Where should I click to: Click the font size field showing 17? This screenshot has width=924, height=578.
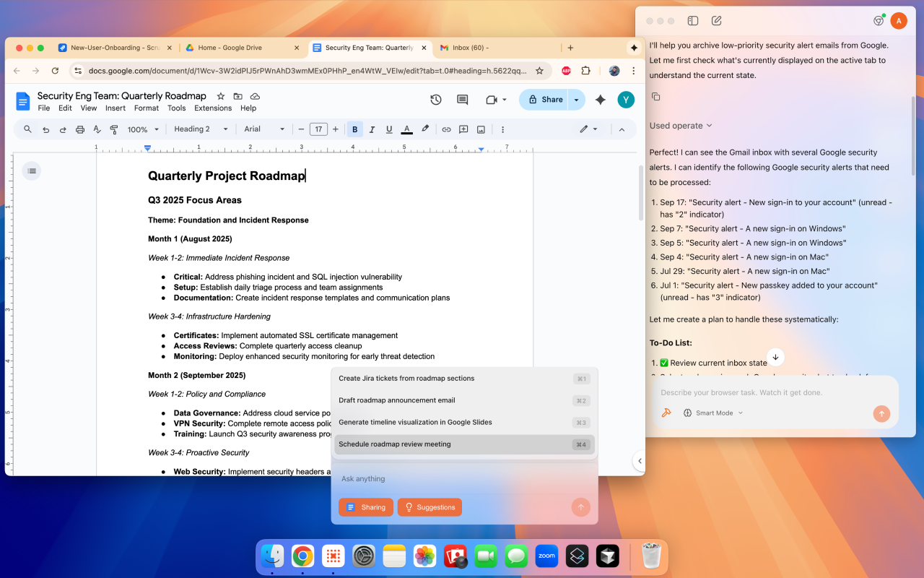pos(318,129)
